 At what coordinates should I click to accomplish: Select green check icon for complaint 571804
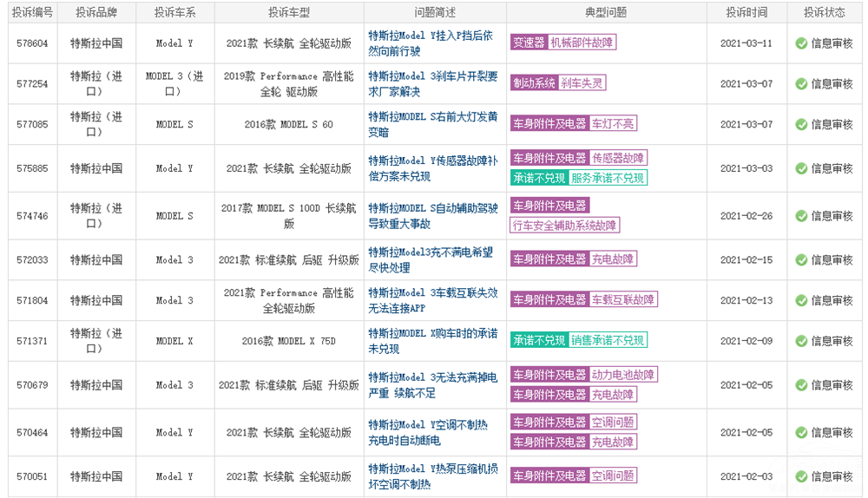pos(801,300)
